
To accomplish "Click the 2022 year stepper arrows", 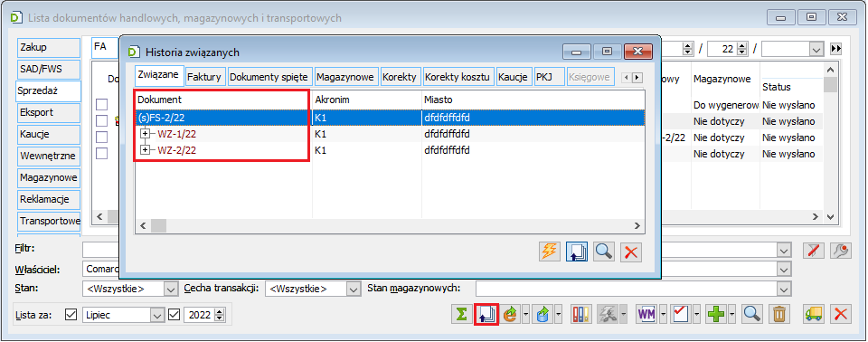I will 220,315.
